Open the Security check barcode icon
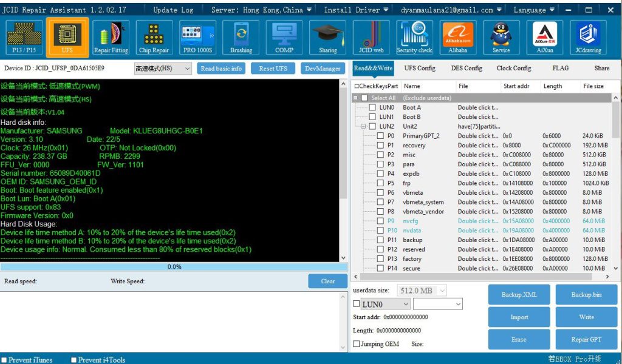Viewport: 622px width, 364px height. pyautogui.click(x=414, y=37)
